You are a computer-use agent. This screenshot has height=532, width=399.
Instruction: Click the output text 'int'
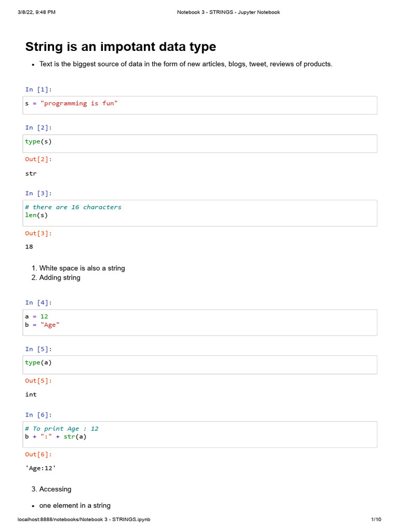pos(31,394)
